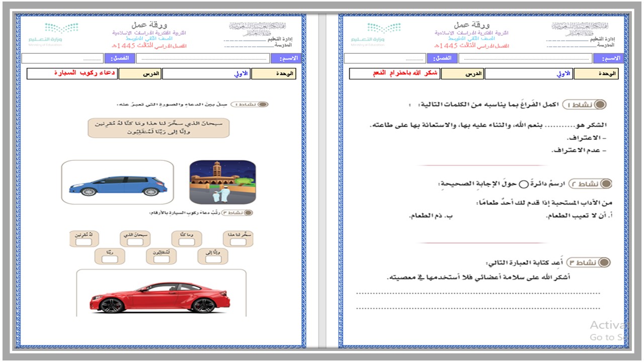This screenshot has width=644, height=362.
Task: Click the second dotted answer line in activity 3
Action: (478, 308)
